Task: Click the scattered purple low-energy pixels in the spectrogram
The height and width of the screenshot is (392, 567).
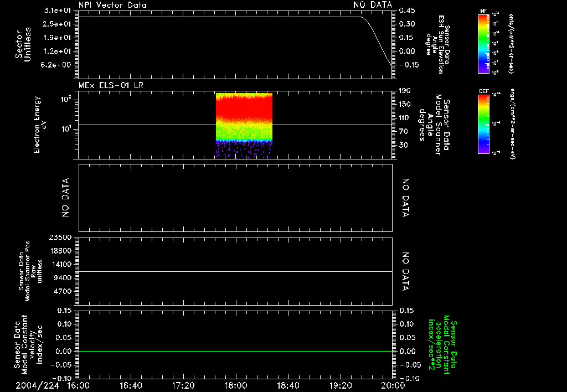Action: coord(244,149)
